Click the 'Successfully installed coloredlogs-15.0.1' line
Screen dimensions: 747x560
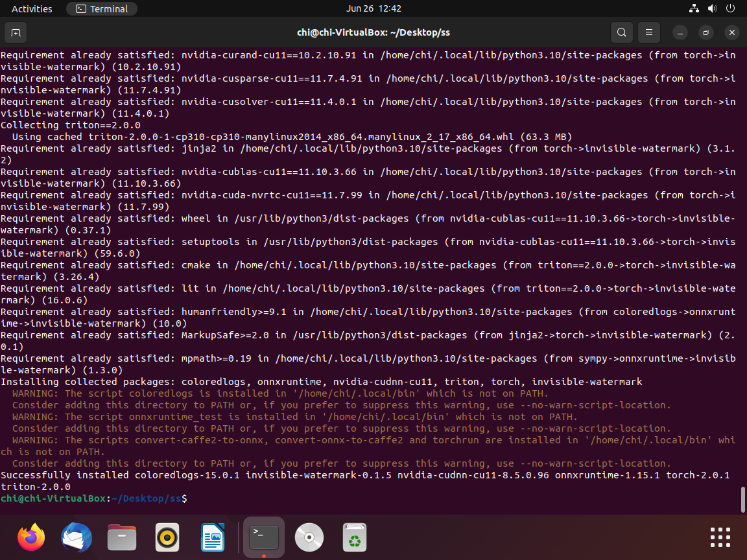click(365, 475)
